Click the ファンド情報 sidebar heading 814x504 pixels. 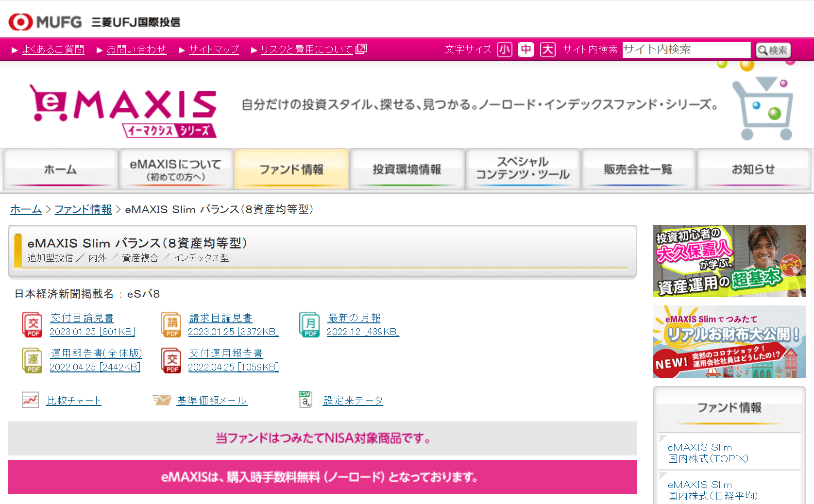point(729,407)
